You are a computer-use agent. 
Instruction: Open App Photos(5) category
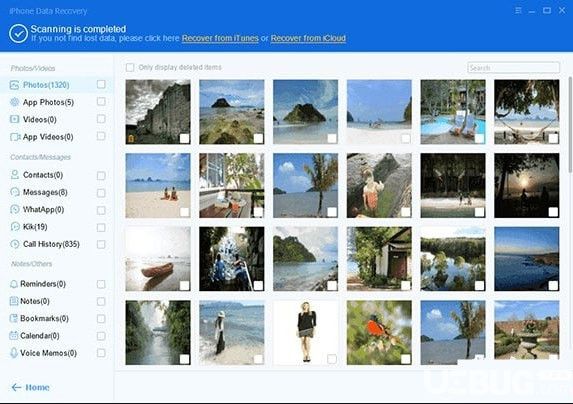(48, 102)
